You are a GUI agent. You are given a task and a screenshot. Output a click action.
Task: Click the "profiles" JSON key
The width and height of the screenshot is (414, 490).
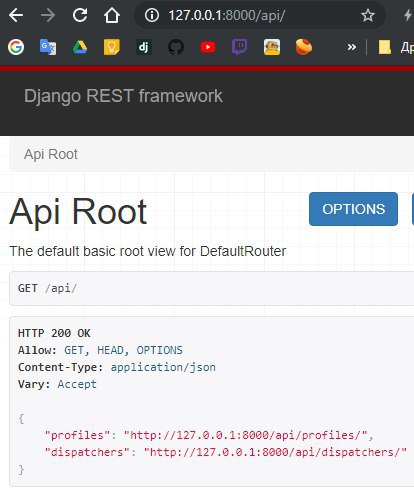coord(77,435)
